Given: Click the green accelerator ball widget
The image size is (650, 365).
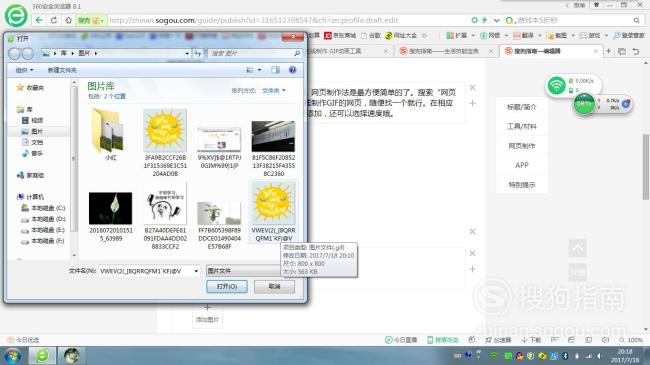Looking at the screenshot, I should coord(584,104).
